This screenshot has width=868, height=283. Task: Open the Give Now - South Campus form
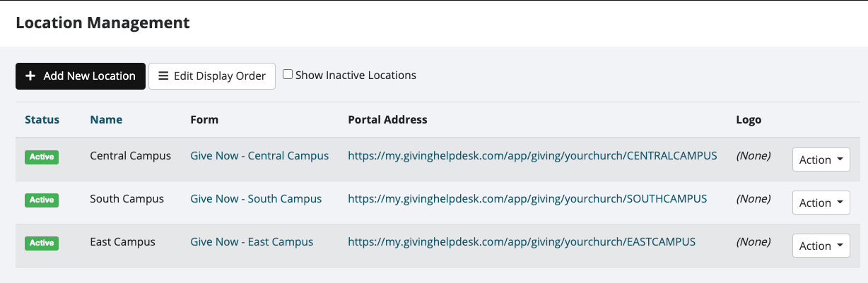click(x=256, y=199)
